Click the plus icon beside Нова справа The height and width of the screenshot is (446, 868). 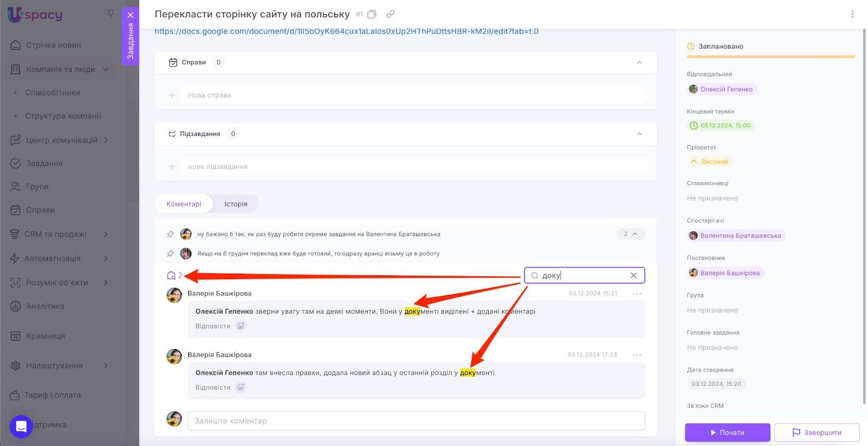tap(172, 95)
